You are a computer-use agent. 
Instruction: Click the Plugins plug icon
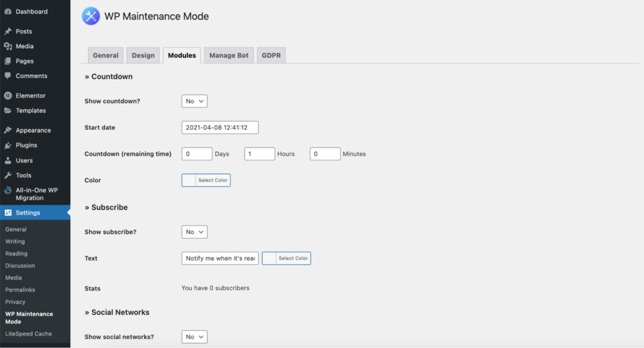pyautogui.click(x=8, y=145)
